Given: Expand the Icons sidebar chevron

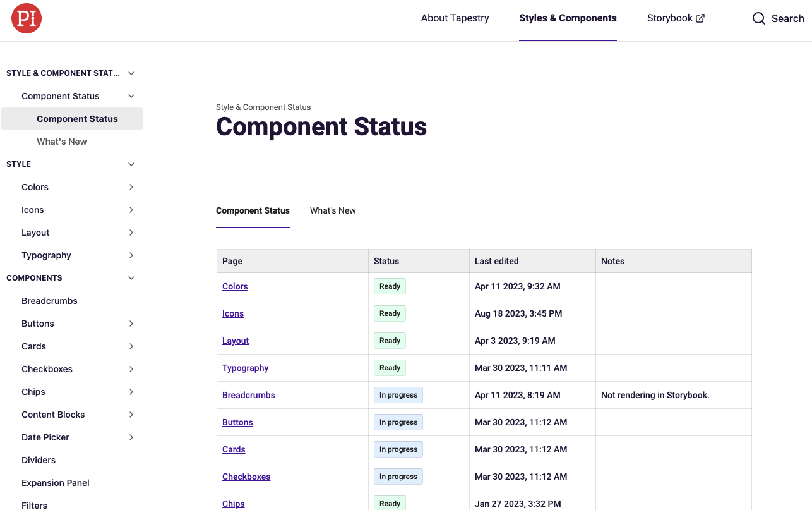Looking at the screenshot, I should [x=131, y=210].
